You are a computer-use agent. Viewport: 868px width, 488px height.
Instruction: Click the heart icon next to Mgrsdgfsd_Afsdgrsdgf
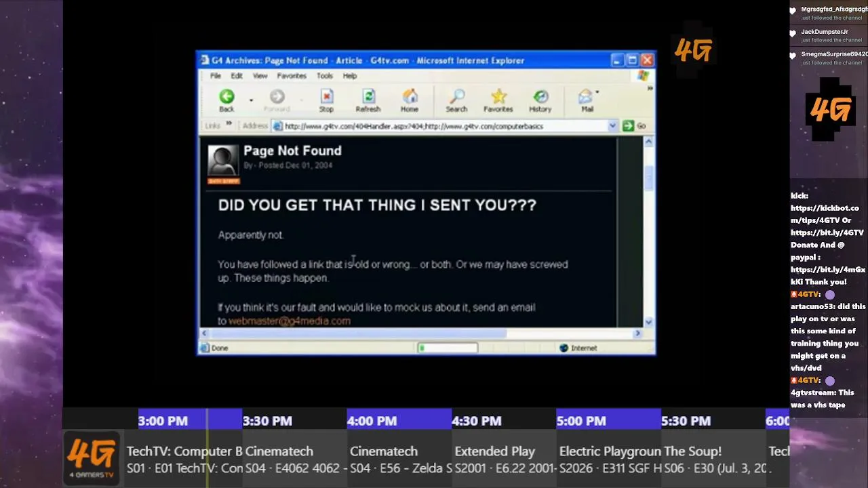tap(793, 11)
